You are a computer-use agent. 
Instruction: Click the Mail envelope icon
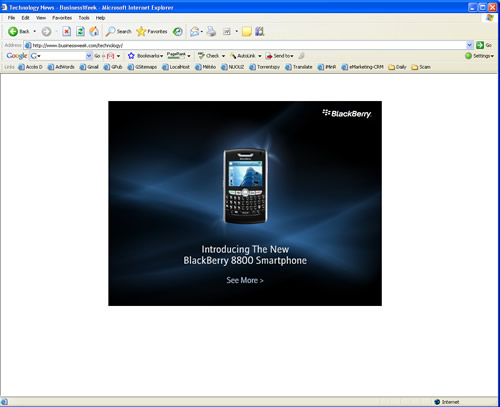pos(194,32)
